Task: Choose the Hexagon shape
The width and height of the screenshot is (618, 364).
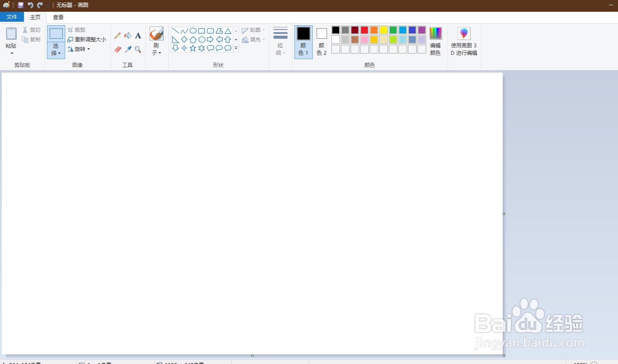Action: [x=201, y=40]
